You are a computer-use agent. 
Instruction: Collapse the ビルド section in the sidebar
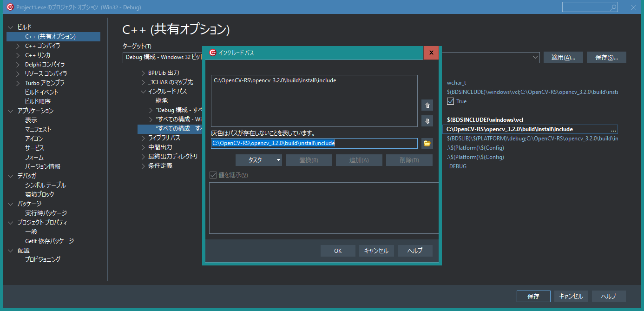pos(11,26)
